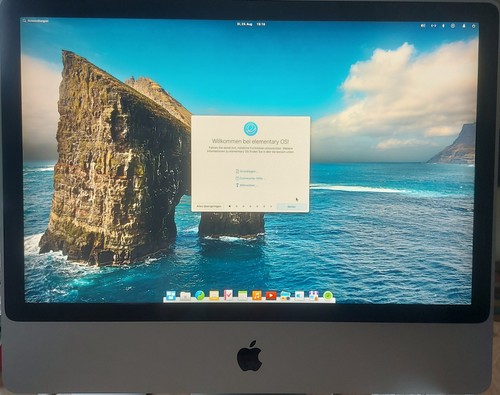The height and width of the screenshot is (395, 500).
Task: Open the sound volume indicator in the panel
Action: [x=423, y=26]
